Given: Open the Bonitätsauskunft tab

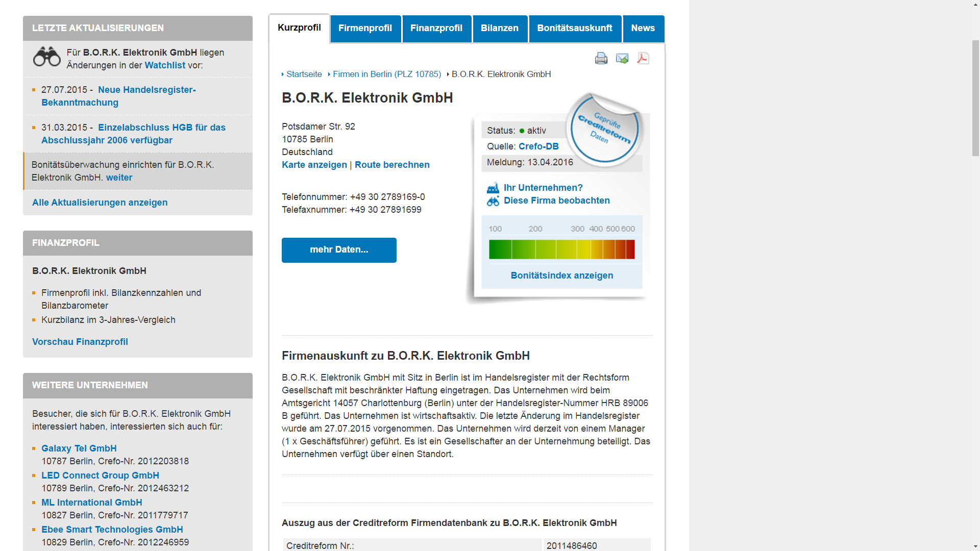Looking at the screenshot, I should click(x=575, y=29).
